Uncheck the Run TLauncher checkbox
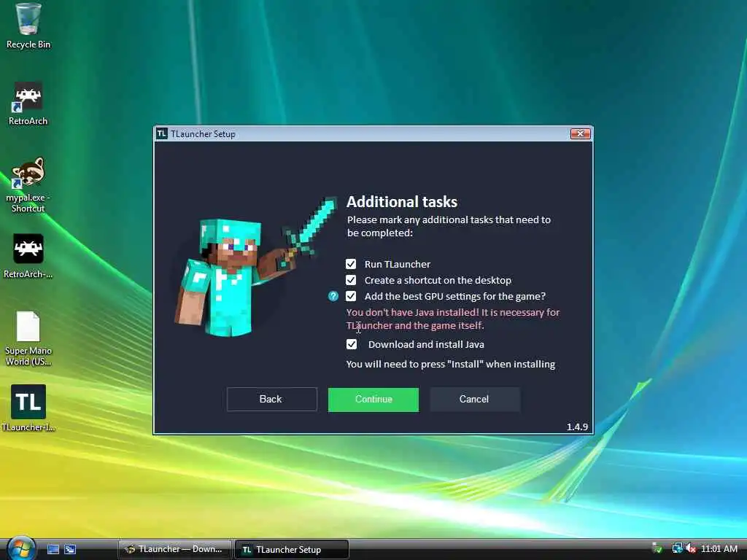 pos(351,264)
